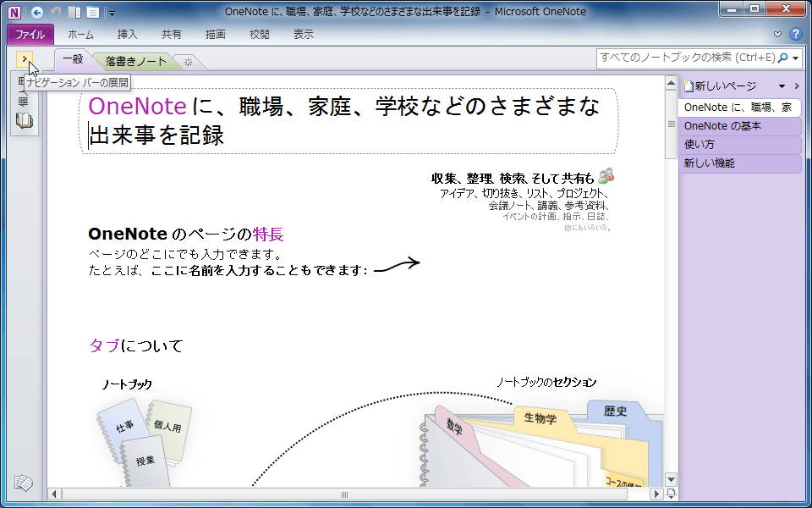
Task: Click the ノートブック label above the notebooks picture
Action: coord(126,384)
